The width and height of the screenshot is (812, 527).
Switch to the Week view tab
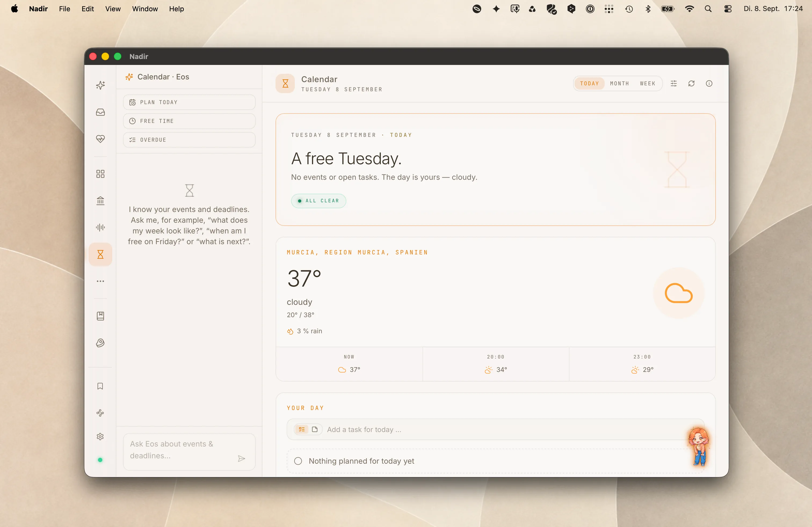coord(648,83)
